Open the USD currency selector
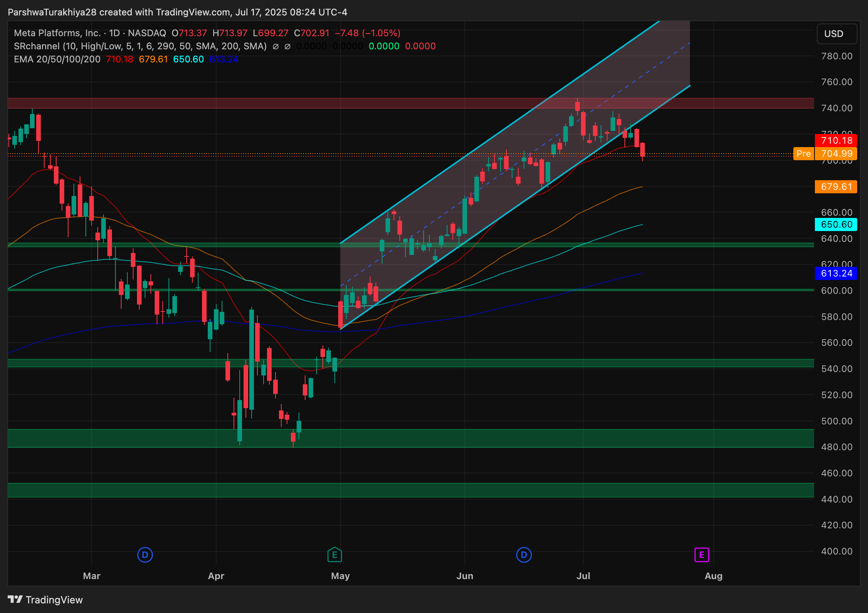This screenshot has height=613, width=868. [836, 34]
